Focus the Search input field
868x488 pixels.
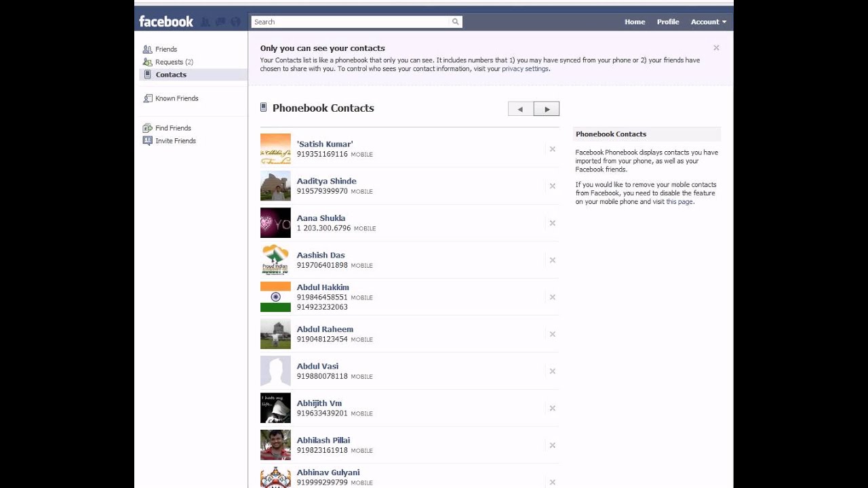[351, 22]
